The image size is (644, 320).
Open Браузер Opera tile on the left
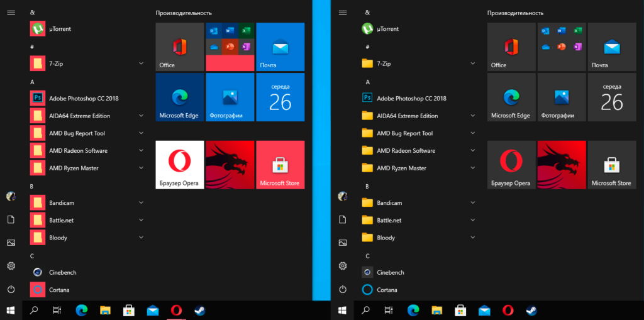(180, 165)
